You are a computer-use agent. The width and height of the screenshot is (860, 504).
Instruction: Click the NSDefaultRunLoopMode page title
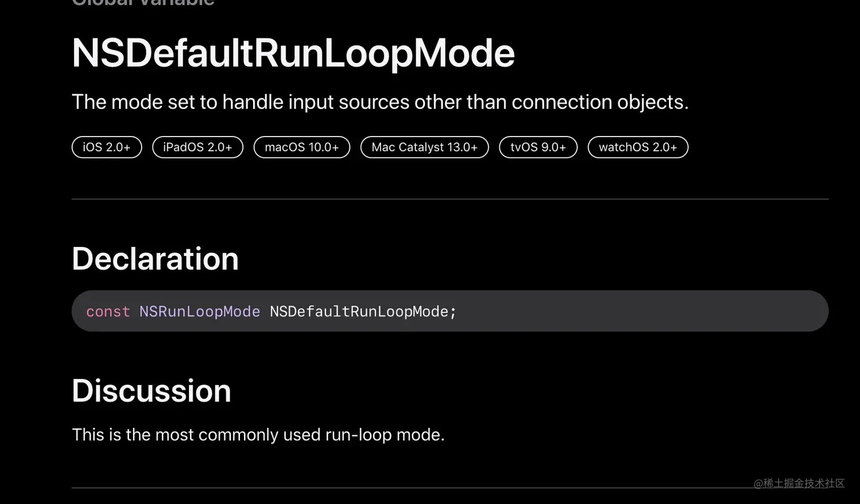pos(293,53)
